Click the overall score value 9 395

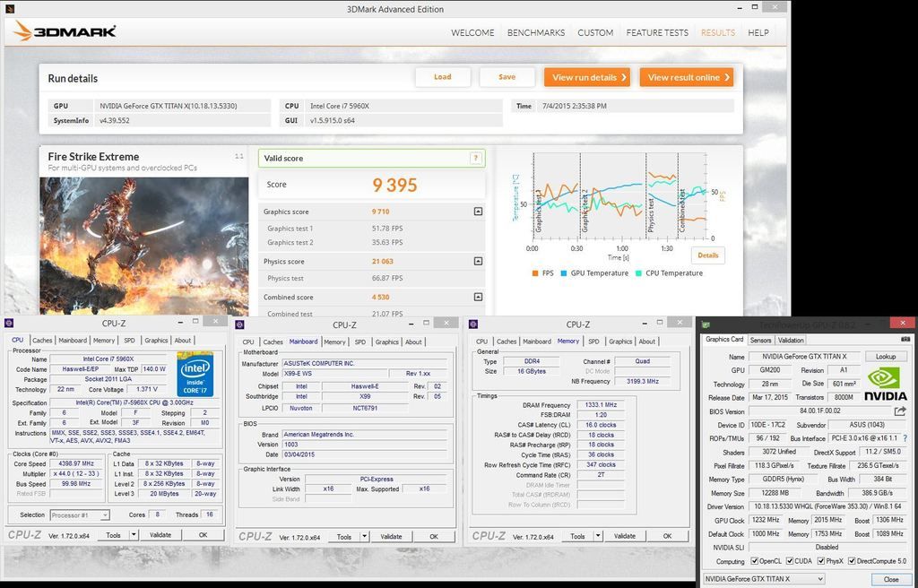(x=395, y=185)
